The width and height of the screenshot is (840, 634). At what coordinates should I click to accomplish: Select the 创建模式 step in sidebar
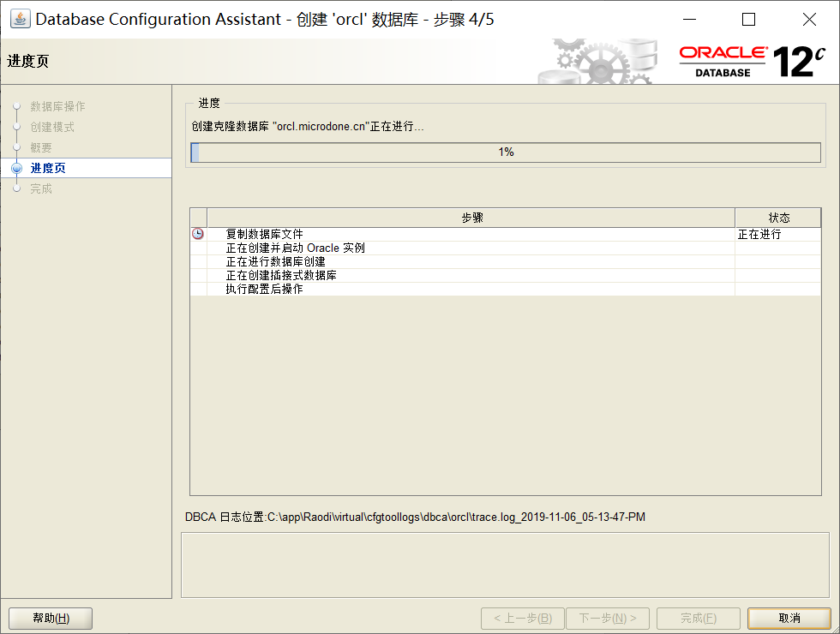pos(52,127)
